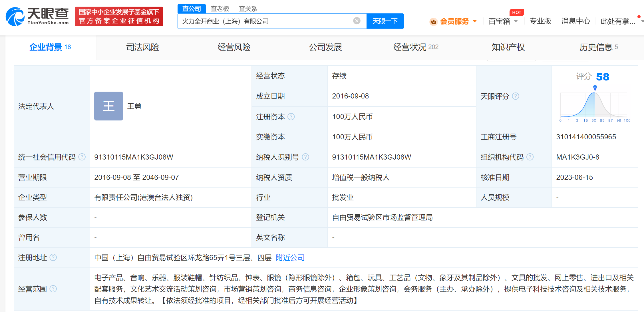Click the score marker on rating chart

pyautogui.click(x=595, y=87)
